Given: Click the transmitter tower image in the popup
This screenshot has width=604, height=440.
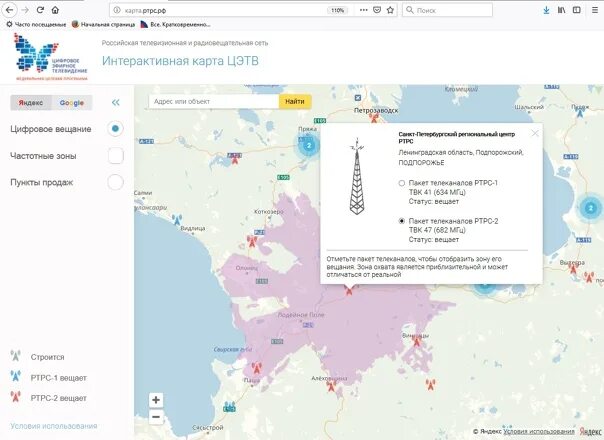Looking at the screenshot, I should click(357, 176).
